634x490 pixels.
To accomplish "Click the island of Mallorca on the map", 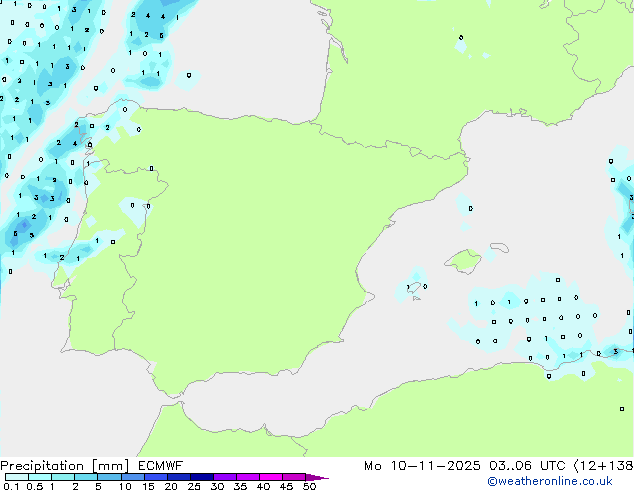I will click(x=463, y=261).
